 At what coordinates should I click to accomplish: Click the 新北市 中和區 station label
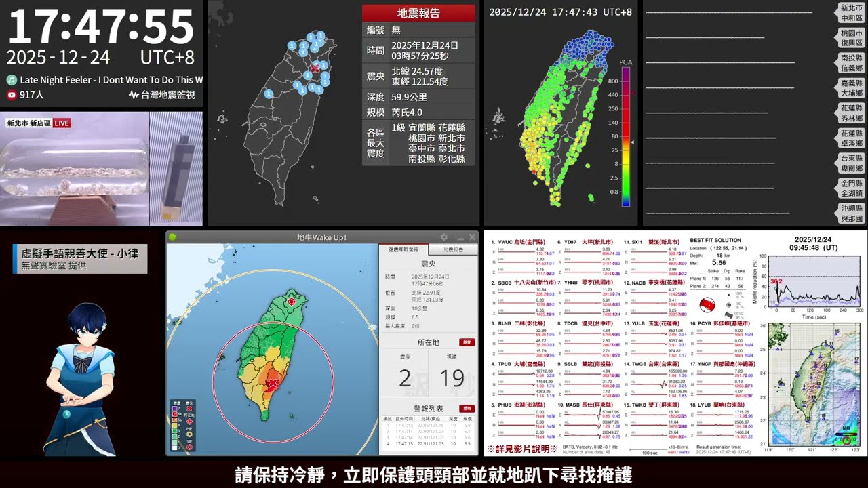click(x=851, y=14)
